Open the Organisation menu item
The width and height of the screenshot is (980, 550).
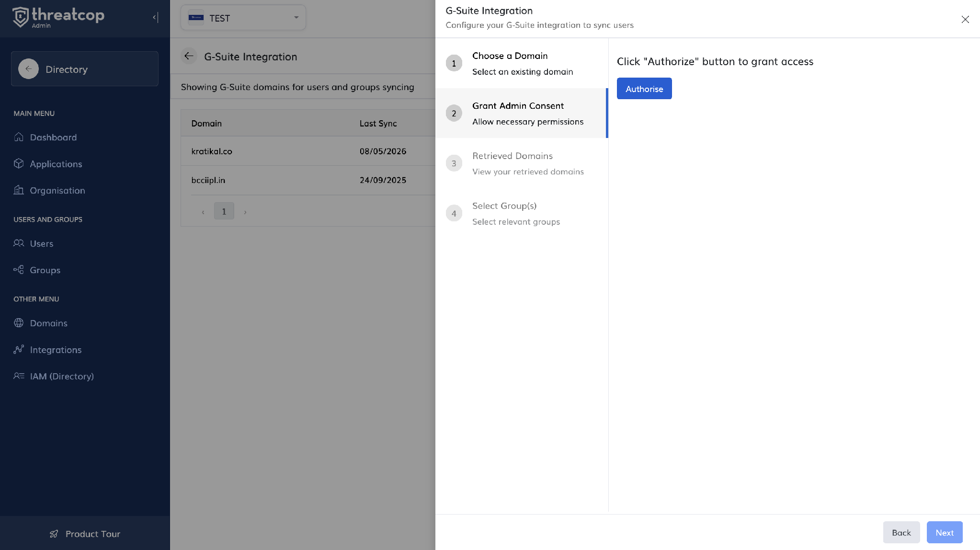point(57,191)
